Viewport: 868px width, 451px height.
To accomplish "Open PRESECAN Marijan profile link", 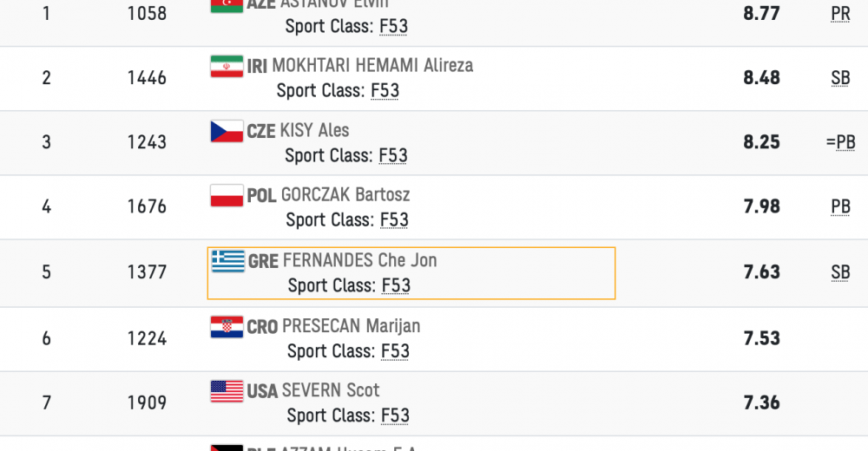I will point(351,326).
